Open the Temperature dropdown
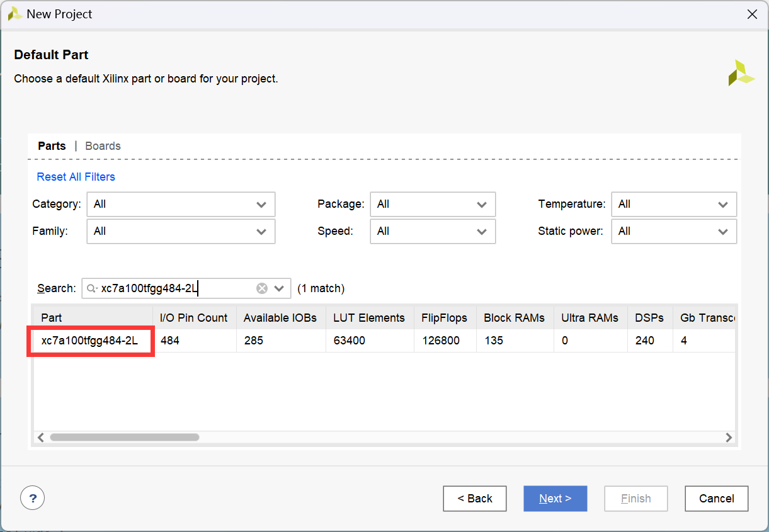Viewport: 769px width, 532px height. (x=673, y=204)
